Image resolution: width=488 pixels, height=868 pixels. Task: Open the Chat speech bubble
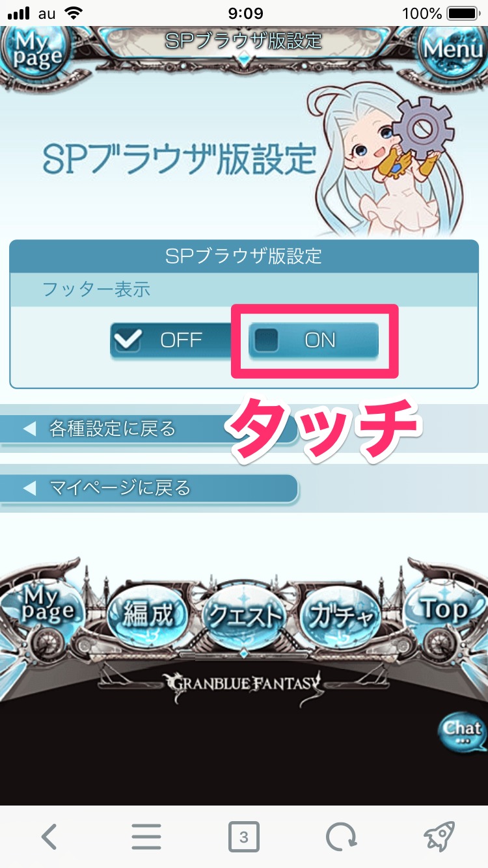pyautogui.click(x=462, y=732)
